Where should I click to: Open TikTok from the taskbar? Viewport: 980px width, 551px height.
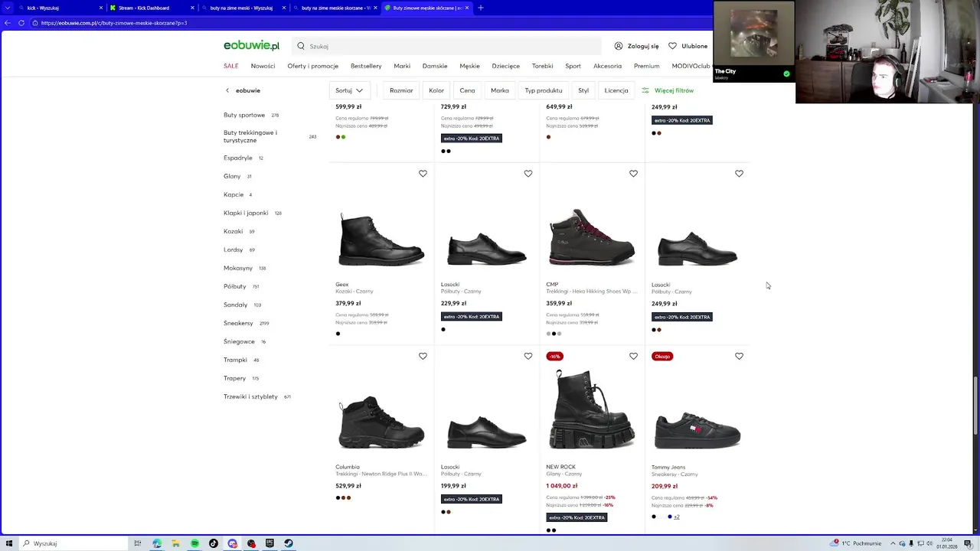pyautogui.click(x=214, y=543)
